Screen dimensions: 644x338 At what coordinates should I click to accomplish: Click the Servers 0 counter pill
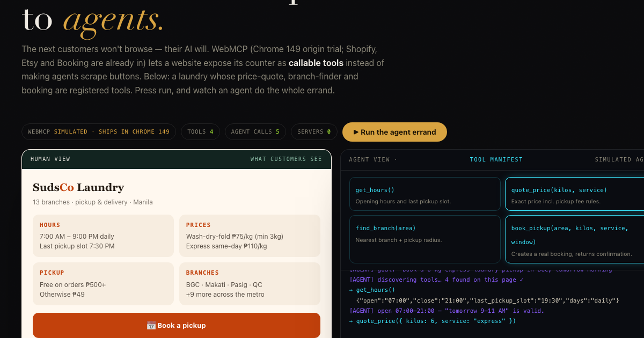tap(314, 131)
